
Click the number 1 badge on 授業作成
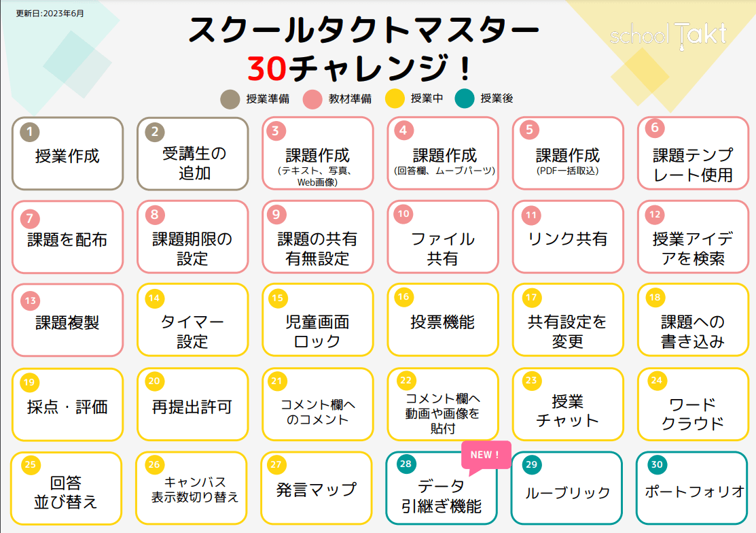pos(30,132)
